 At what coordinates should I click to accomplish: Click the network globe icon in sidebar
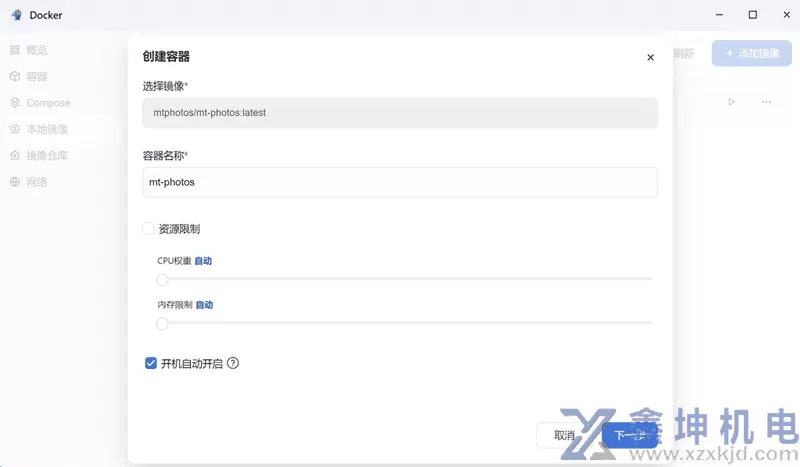15,182
